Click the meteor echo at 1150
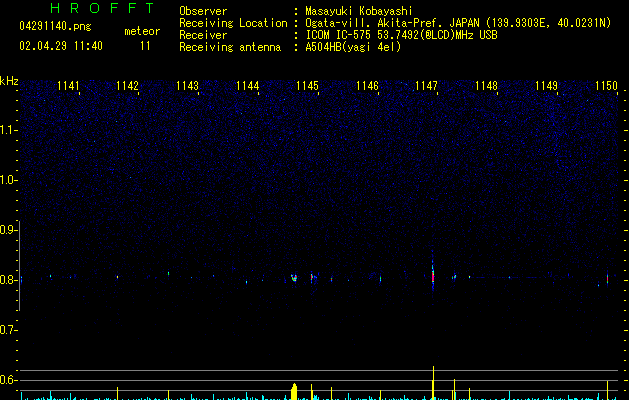This screenshot has height=400, width=629. pyautogui.click(x=607, y=278)
